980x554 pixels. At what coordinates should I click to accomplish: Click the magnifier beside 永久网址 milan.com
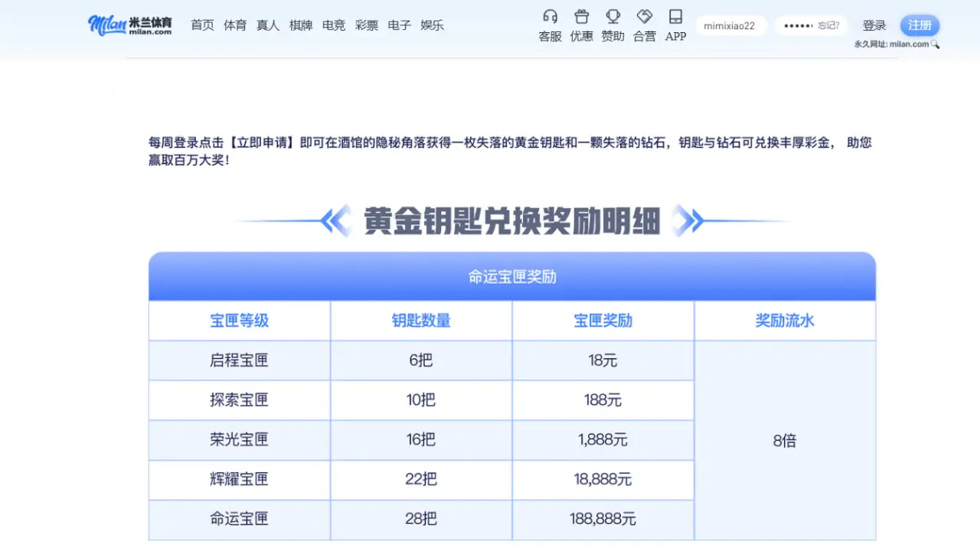click(x=934, y=44)
